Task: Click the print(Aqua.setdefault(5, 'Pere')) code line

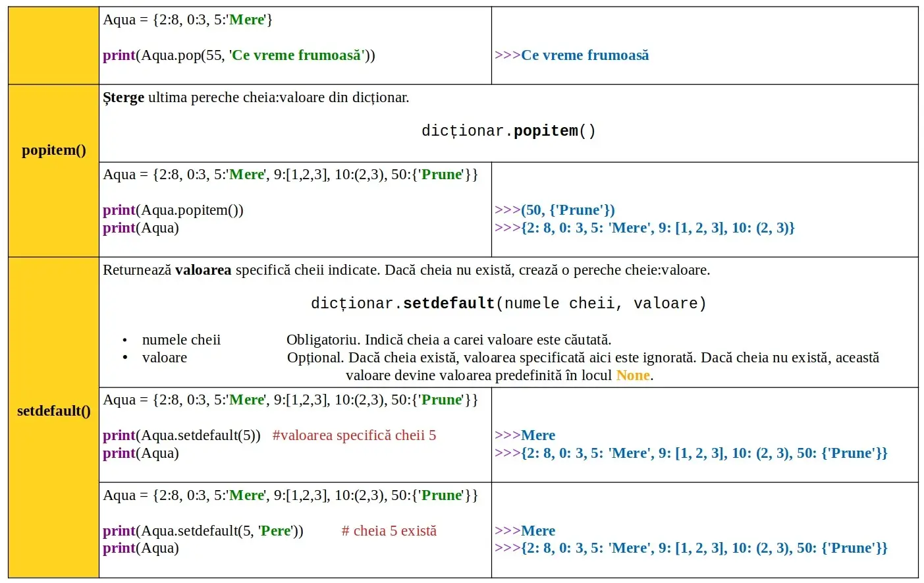Action: click(x=203, y=531)
